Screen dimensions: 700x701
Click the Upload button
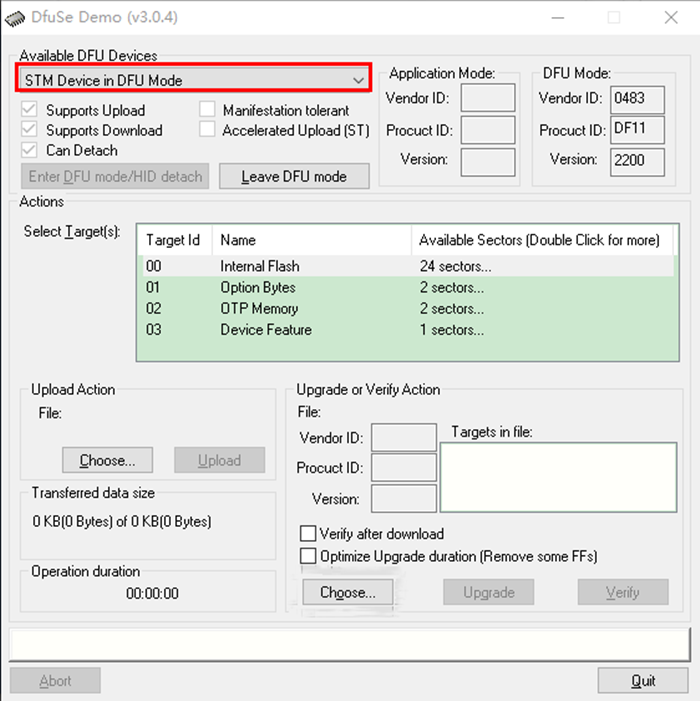point(219,460)
